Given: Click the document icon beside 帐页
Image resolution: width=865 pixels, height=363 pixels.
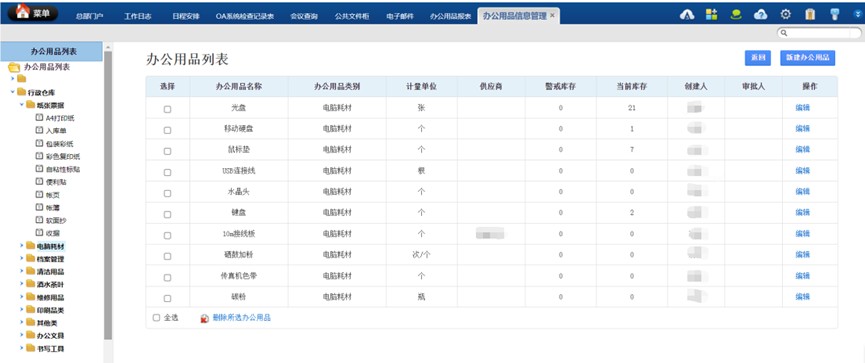Looking at the screenshot, I should pyautogui.click(x=39, y=194).
